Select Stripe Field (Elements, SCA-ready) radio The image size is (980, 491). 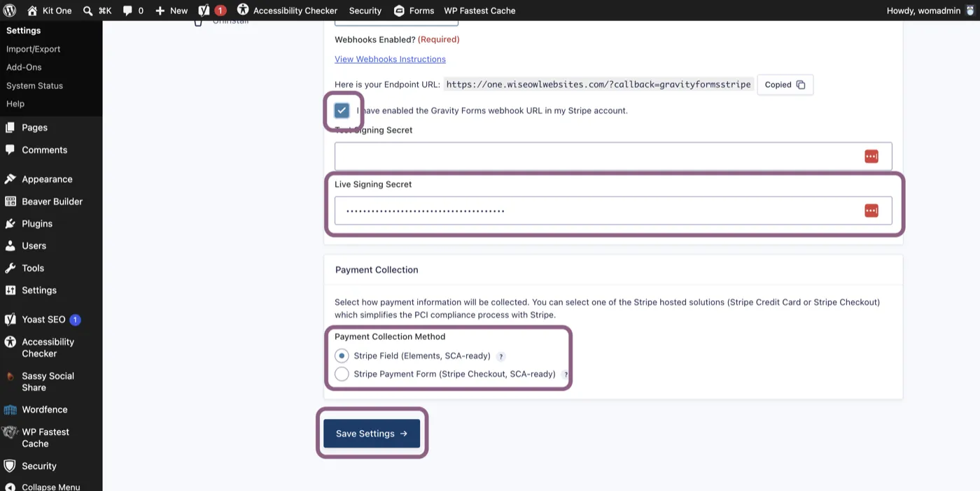tap(342, 356)
